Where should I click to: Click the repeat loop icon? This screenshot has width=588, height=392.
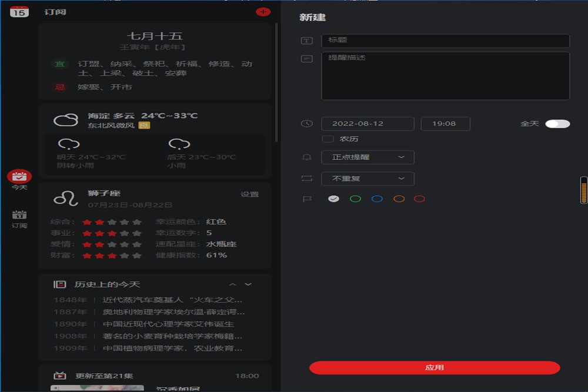click(x=307, y=179)
